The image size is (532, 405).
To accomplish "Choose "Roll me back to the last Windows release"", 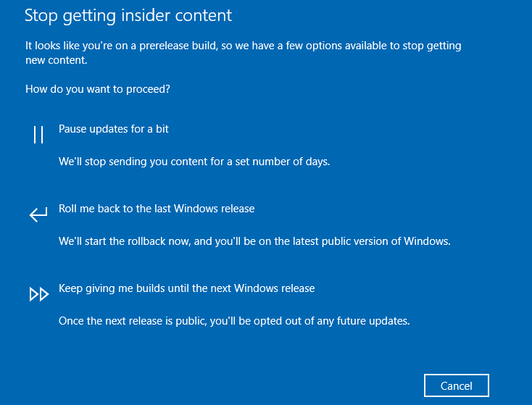I will click(157, 209).
